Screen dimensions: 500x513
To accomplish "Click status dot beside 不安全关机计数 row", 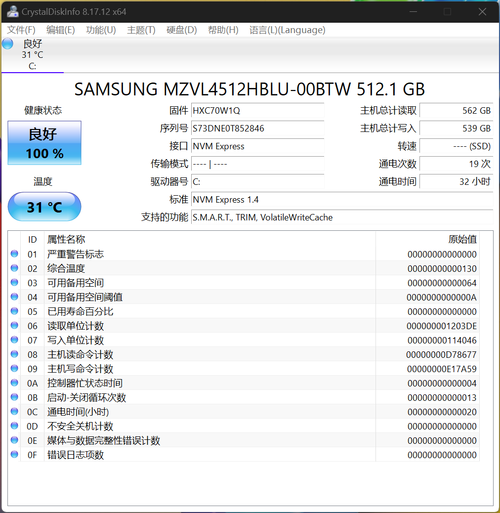I will coord(14,426).
